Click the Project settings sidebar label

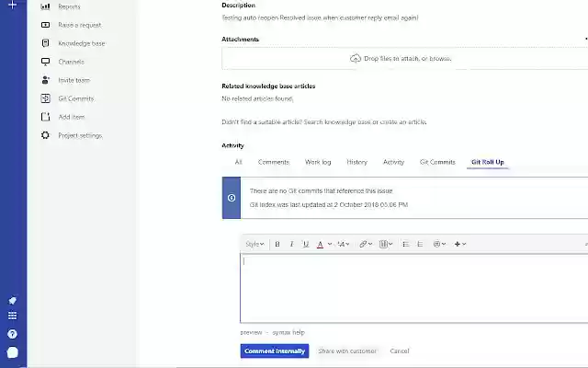click(x=80, y=135)
